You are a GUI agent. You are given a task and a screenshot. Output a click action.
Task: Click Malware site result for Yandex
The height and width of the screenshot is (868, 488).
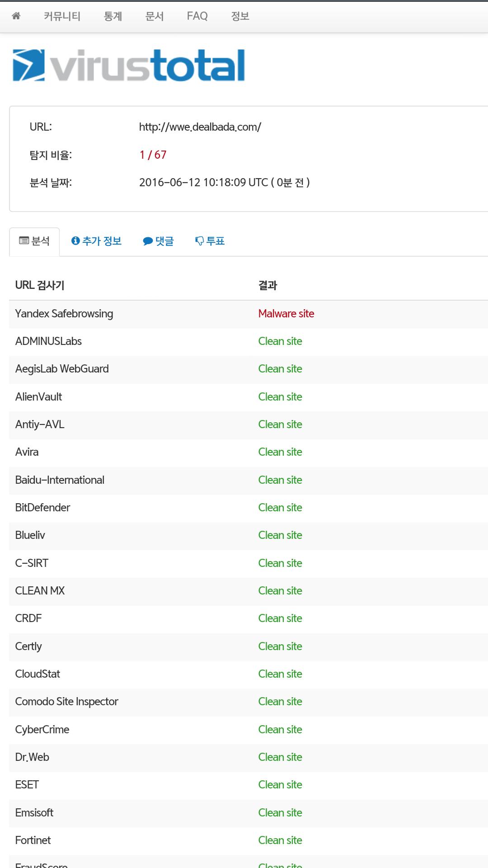pyautogui.click(x=286, y=314)
